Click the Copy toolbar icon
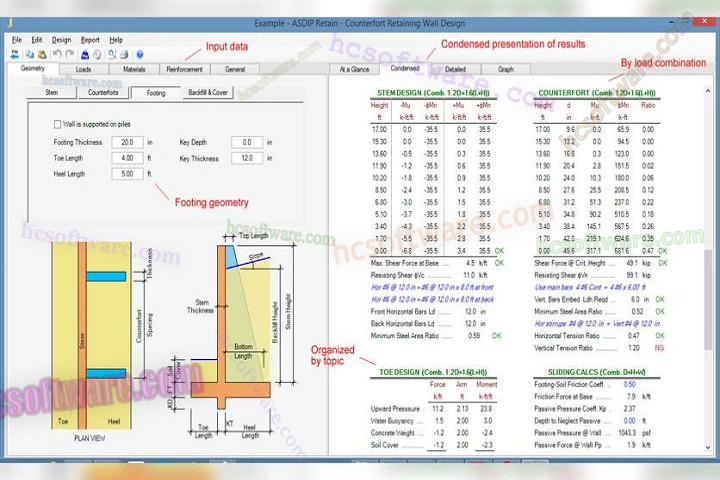Viewport: 720px width, 480px height. point(30,55)
